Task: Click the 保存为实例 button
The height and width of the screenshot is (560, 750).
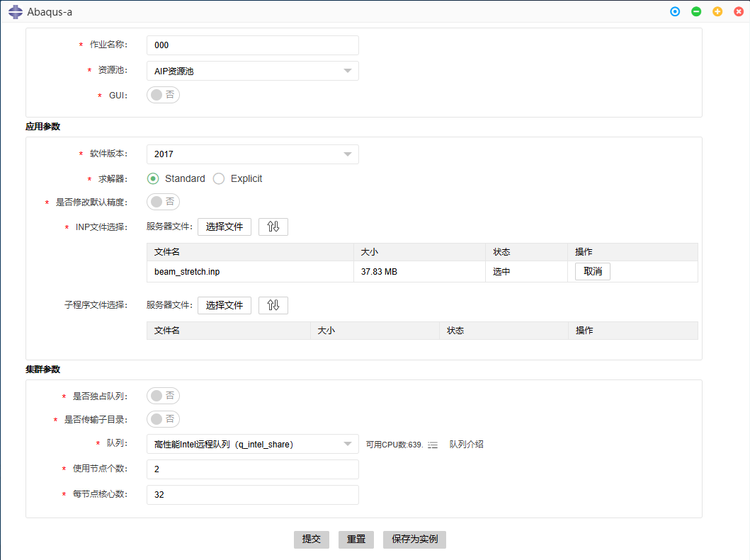Action: 415,539
